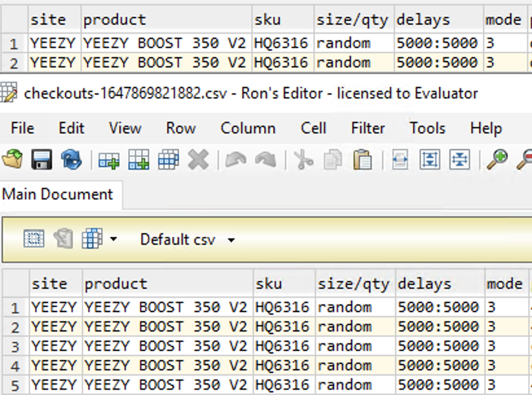The width and height of the screenshot is (532, 395).
Task: Select row number 4 header in lower table
Action: 16,366
